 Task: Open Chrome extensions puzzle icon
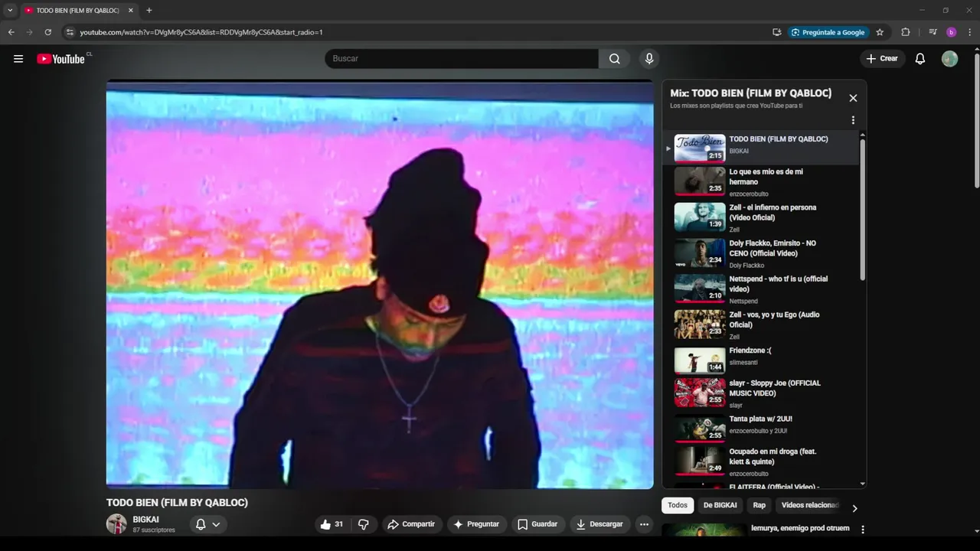[x=906, y=32]
